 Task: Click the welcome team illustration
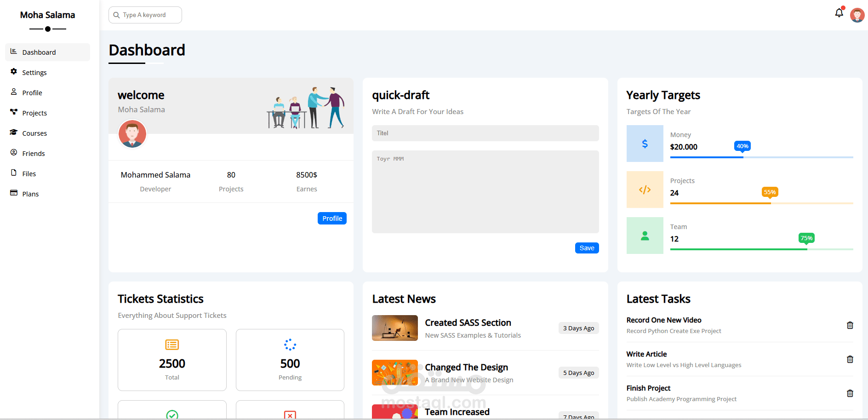click(x=306, y=107)
